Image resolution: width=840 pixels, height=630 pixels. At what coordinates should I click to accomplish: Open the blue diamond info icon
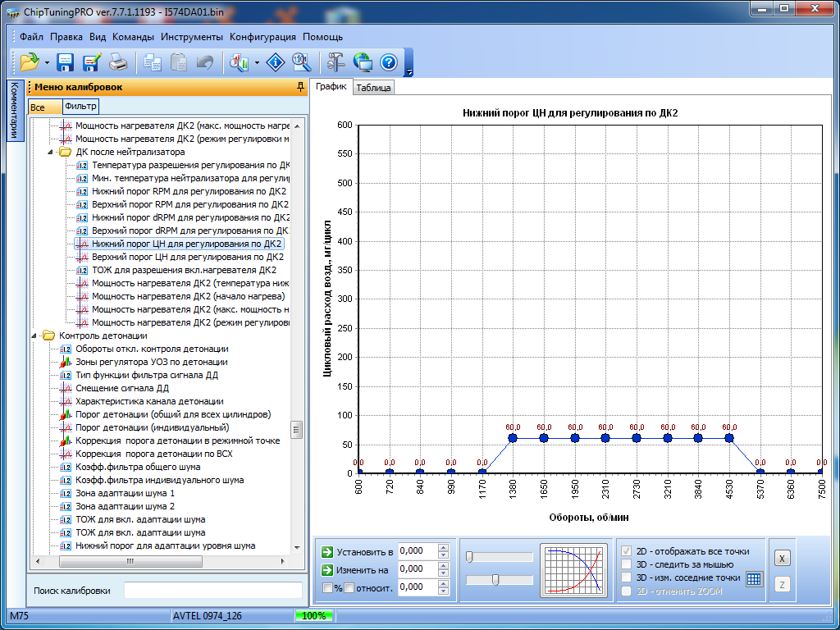pos(276,62)
